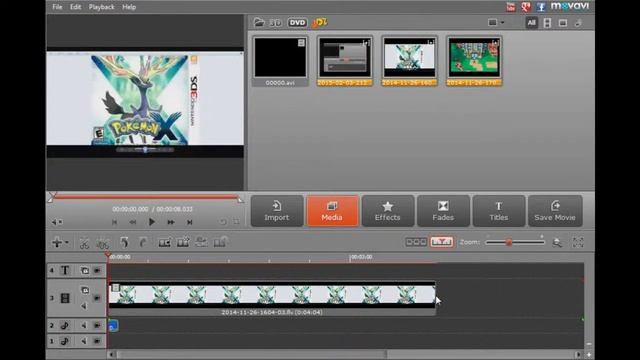Viewport: 640px width, 360px height.
Task: Click the timeline horizontal scrollbar
Action: point(251,354)
